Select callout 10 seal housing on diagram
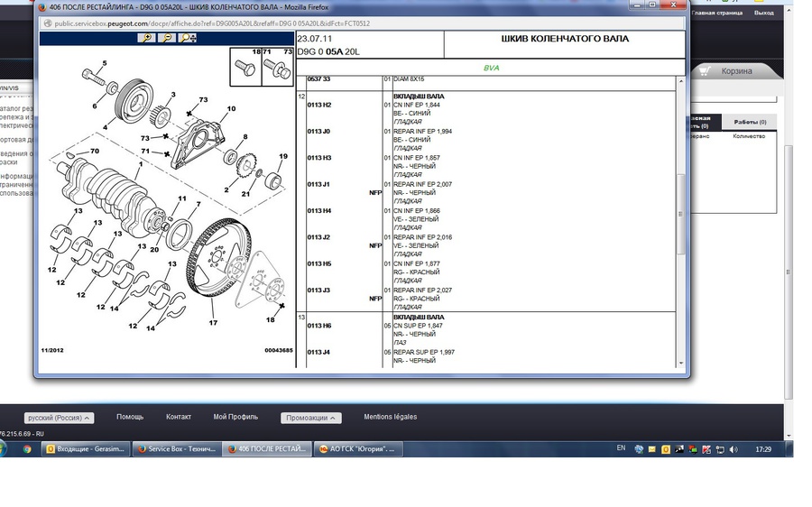This screenshot has height=507, width=812. pyautogui.click(x=231, y=109)
